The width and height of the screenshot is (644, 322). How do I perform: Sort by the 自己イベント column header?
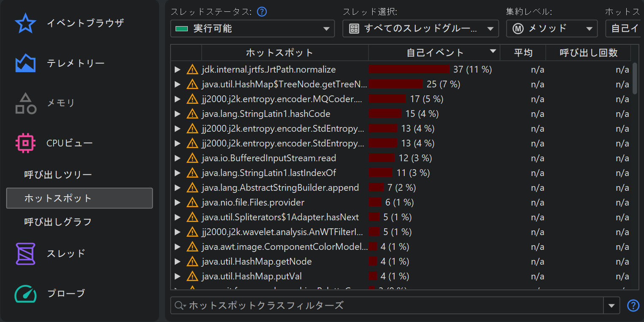click(x=434, y=53)
